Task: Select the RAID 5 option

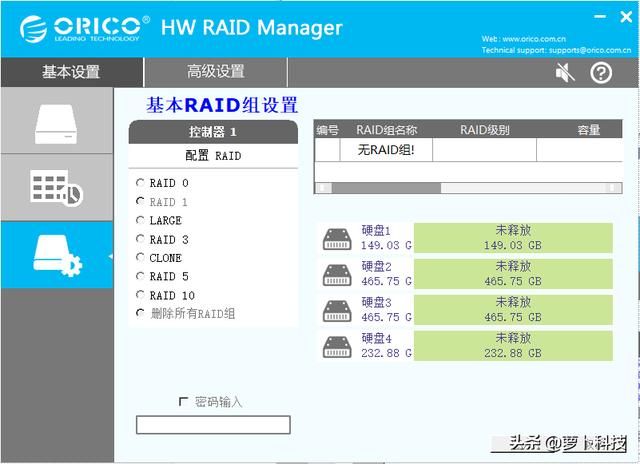Action: coord(140,276)
